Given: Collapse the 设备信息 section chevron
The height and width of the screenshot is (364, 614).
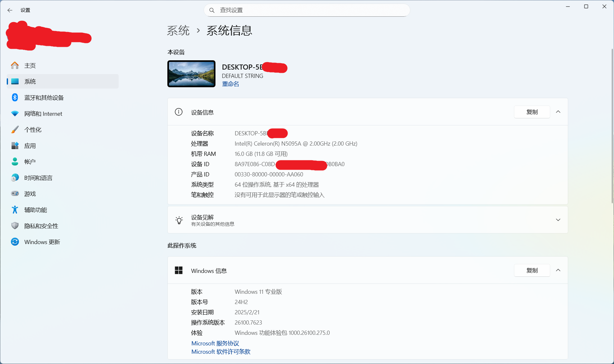Looking at the screenshot, I should click(558, 112).
